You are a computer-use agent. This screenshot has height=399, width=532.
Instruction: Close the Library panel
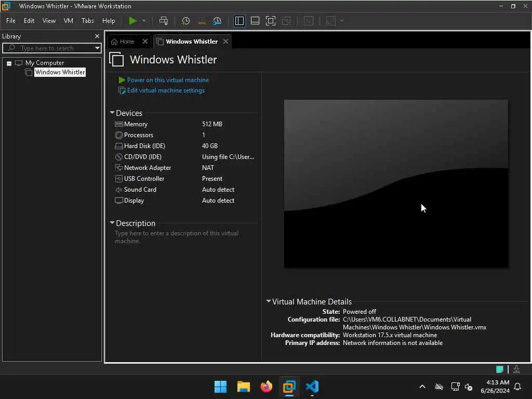point(97,36)
